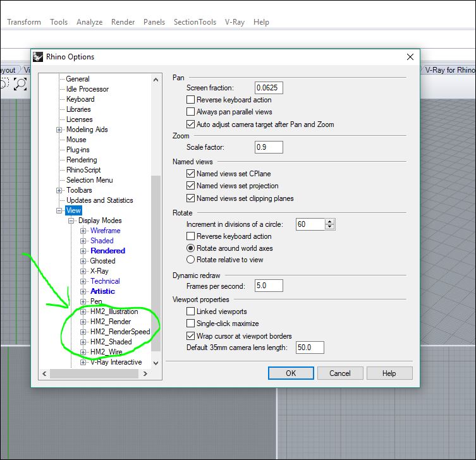Select the RhinoScript options page
The width and height of the screenshot is (476, 460).
(x=83, y=170)
